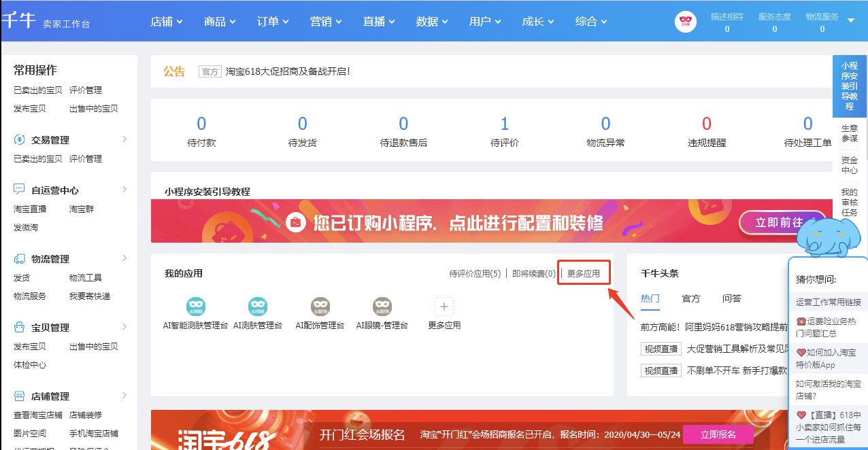Open the blue elephant assistant mascot
Image resolution: width=868 pixels, height=450 pixels.
click(827, 238)
